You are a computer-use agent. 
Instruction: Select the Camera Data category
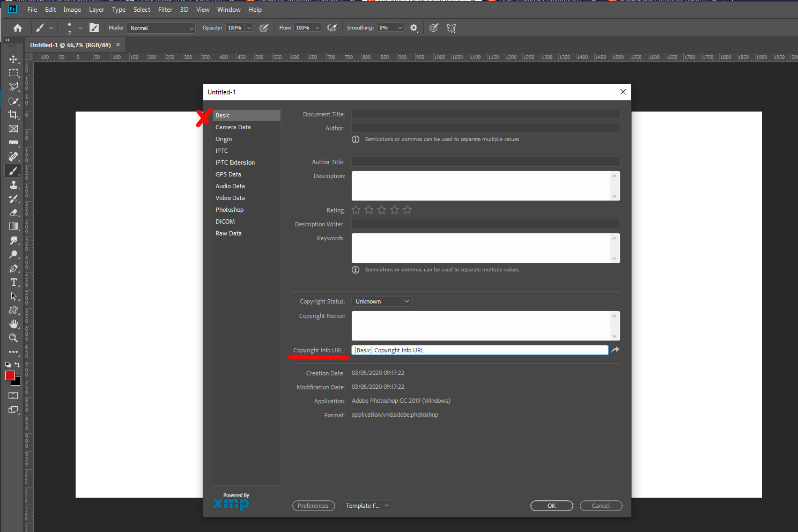click(x=246, y=127)
